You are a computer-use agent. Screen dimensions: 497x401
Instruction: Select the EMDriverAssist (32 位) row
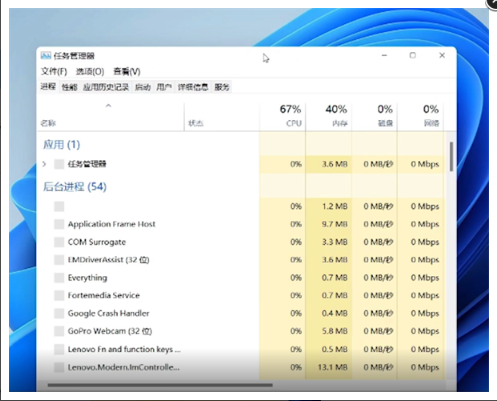coord(241,260)
